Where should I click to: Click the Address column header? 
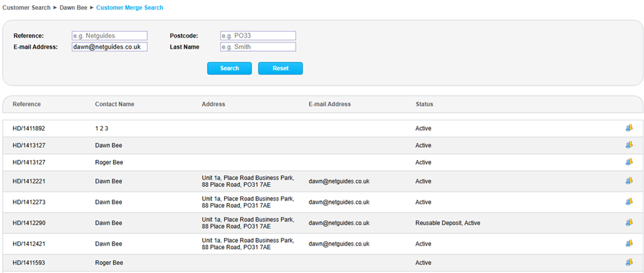pos(214,104)
